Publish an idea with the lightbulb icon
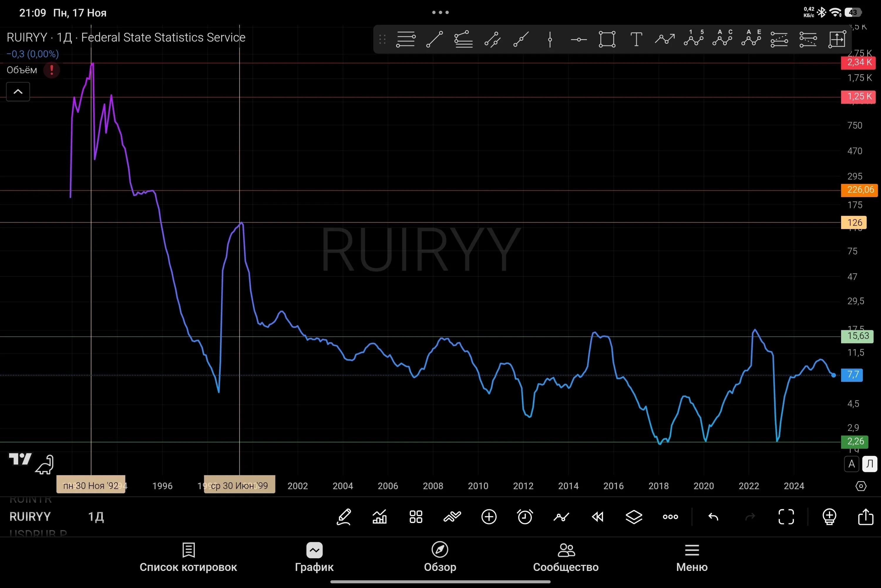 tap(829, 517)
